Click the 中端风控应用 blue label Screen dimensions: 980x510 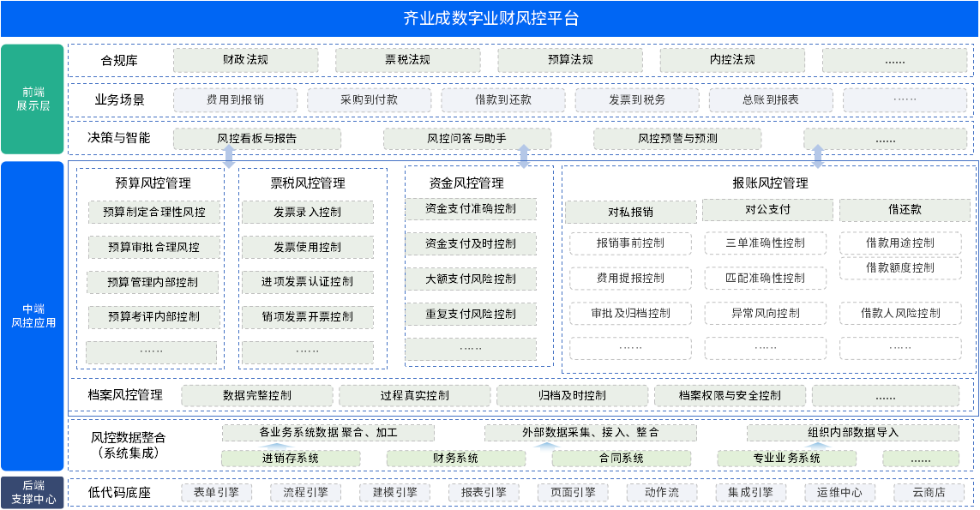33,316
